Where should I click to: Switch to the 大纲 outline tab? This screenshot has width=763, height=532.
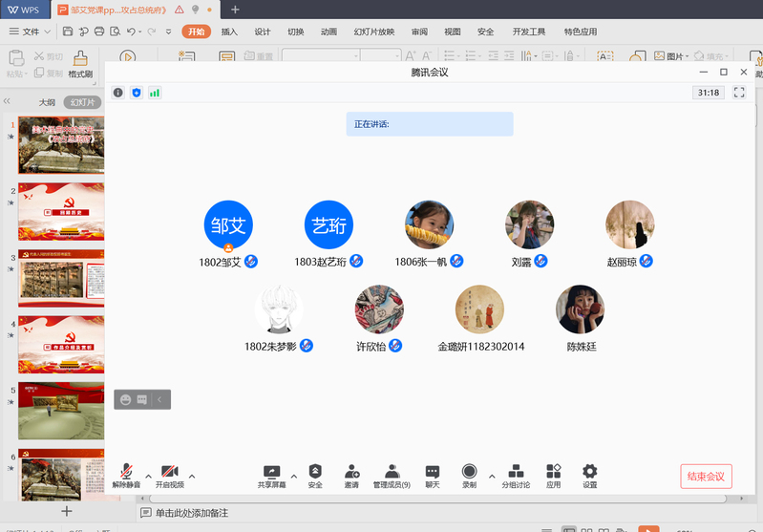click(x=47, y=102)
